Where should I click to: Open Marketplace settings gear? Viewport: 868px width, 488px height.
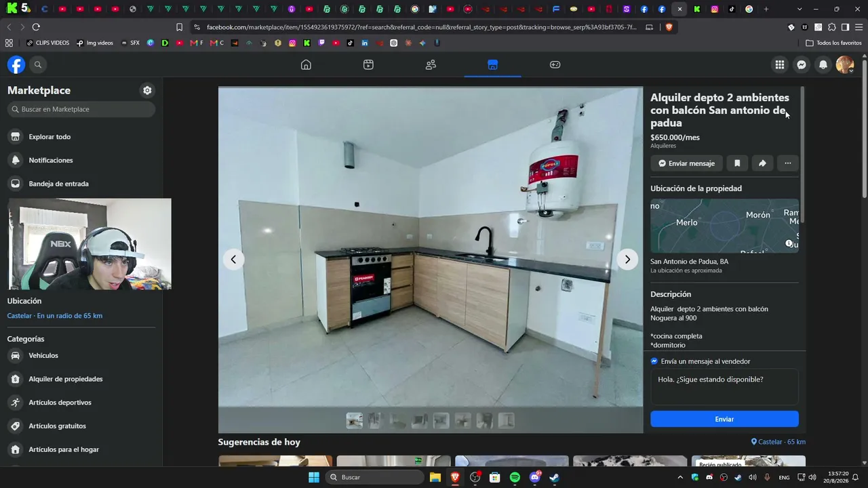click(147, 90)
